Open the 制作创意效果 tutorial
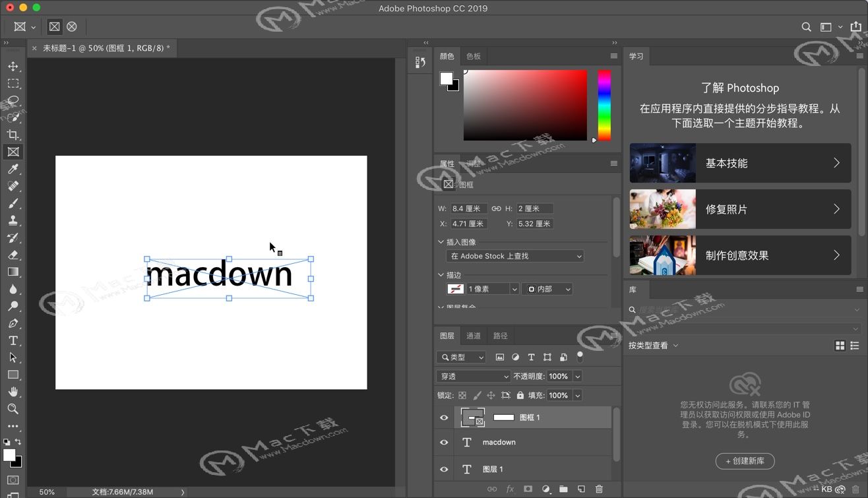 (x=740, y=255)
